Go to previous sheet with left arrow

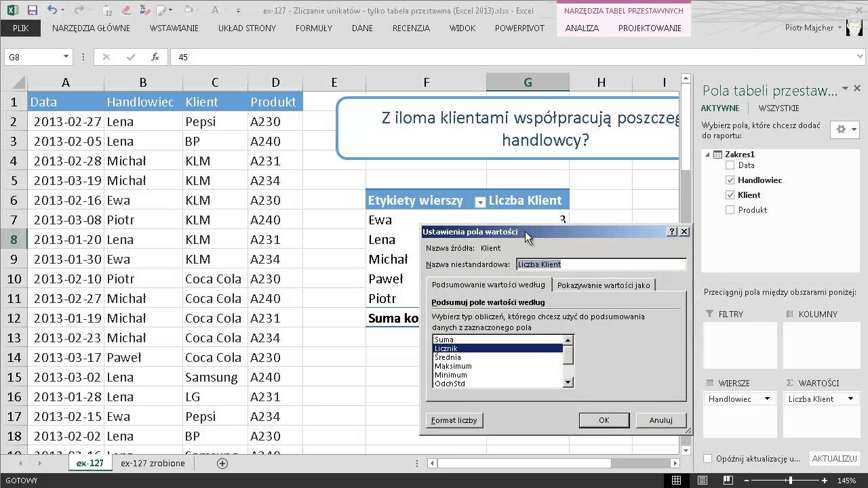tap(21, 464)
